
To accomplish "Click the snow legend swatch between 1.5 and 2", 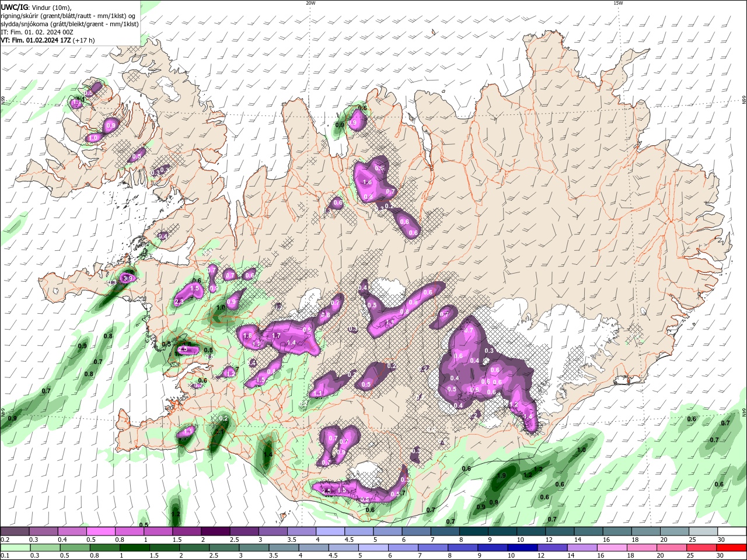I will point(187,531).
